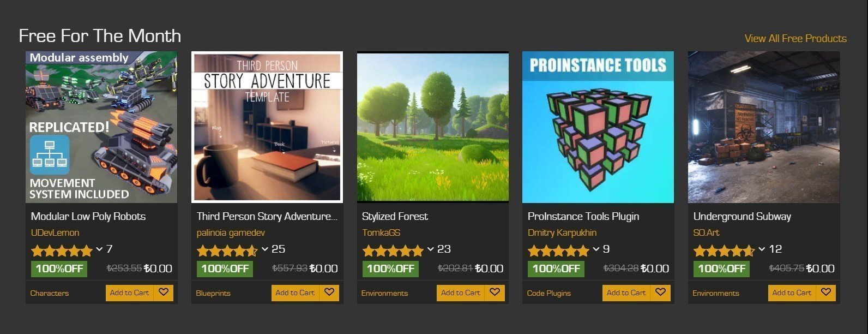Expand rating chevron for Stylized Forest
The width and height of the screenshot is (868, 334).
tap(430, 249)
